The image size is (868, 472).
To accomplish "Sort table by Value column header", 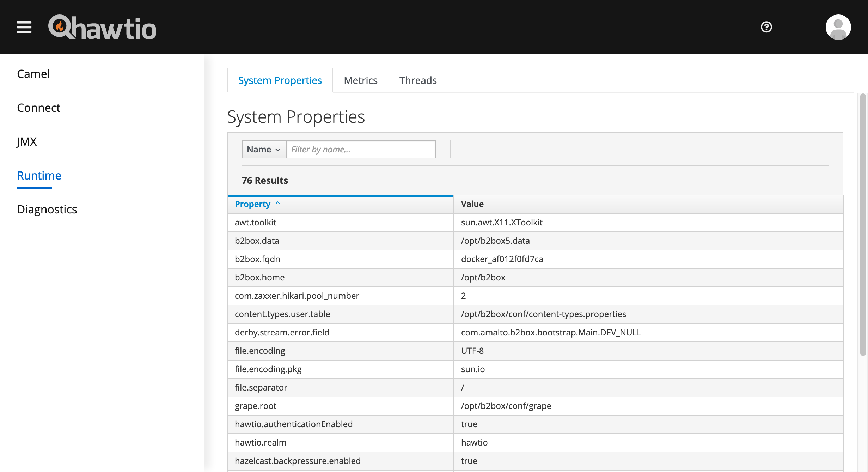I will [x=472, y=204].
